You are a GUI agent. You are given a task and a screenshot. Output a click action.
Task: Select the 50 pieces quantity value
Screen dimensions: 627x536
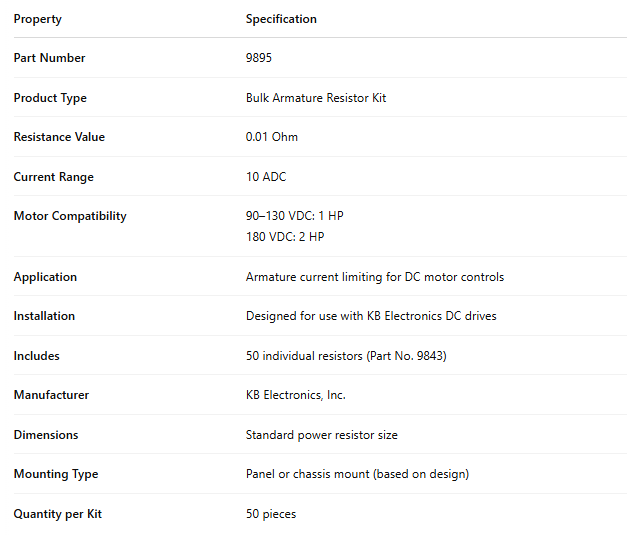tap(271, 514)
